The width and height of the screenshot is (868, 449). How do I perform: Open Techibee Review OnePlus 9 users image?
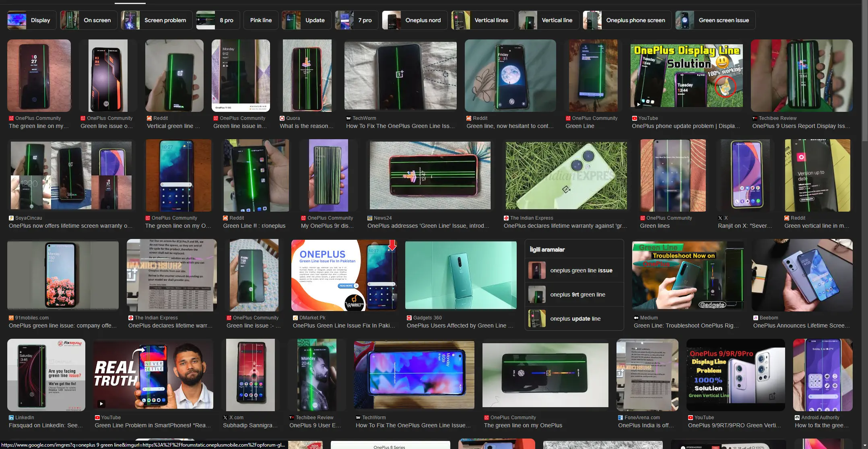tap(802, 76)
